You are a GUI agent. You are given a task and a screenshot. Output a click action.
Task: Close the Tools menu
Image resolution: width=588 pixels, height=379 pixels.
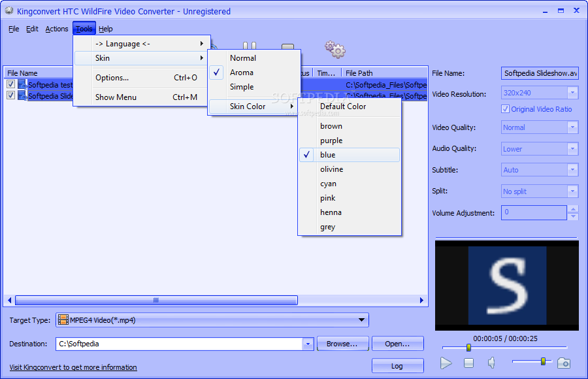click(x=84, y=29)
